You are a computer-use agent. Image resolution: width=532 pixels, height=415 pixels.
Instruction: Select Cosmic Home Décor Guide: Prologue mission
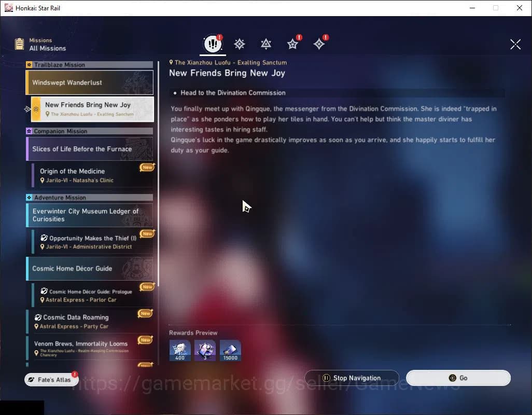pos(92,295)
